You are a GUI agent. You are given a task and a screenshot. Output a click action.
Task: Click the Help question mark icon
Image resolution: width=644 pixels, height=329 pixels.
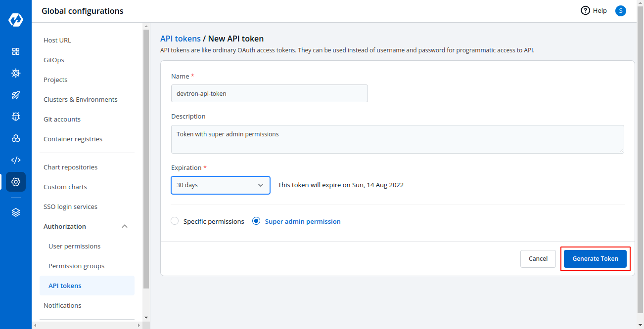tap(586, 10)
